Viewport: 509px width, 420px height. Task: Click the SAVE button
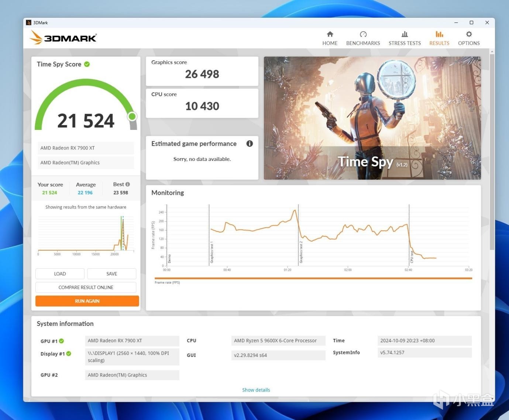click(112, 274)
